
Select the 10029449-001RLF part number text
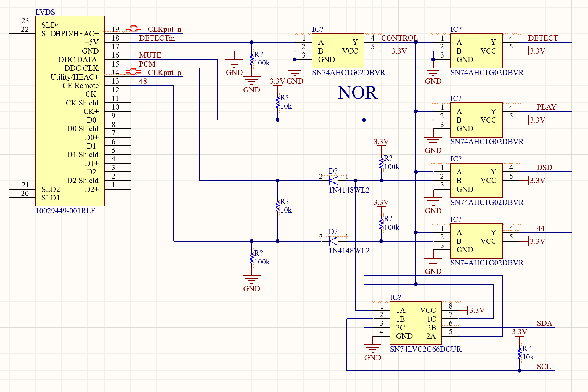(65, 211)
